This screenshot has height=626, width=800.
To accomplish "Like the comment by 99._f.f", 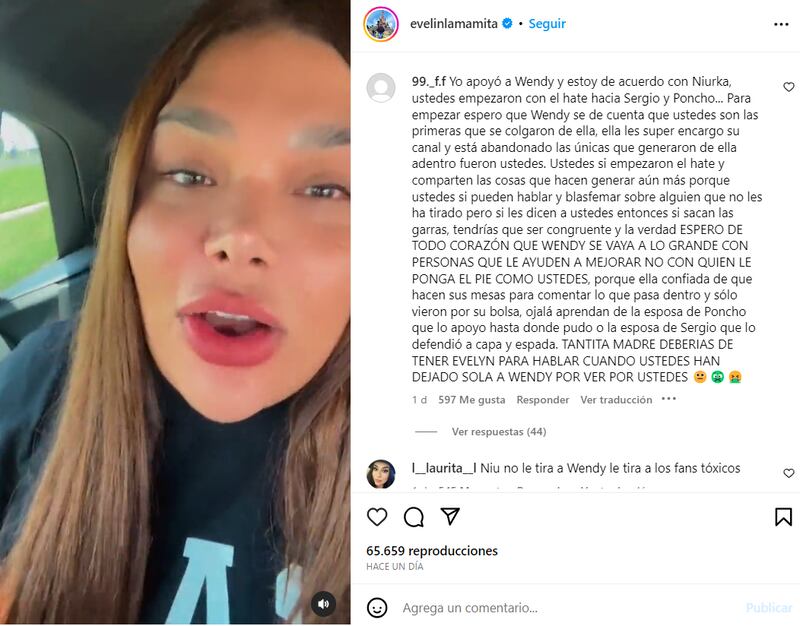I will [789, 87].
